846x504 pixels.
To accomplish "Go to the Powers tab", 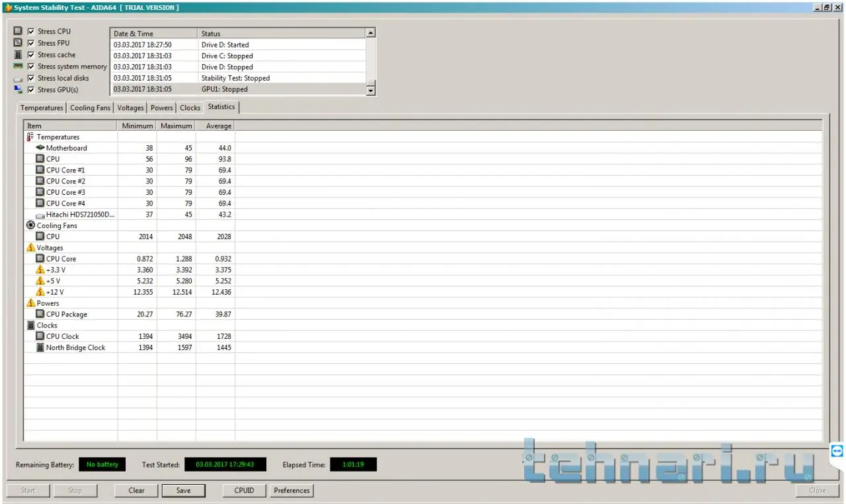I will point(162,108).
